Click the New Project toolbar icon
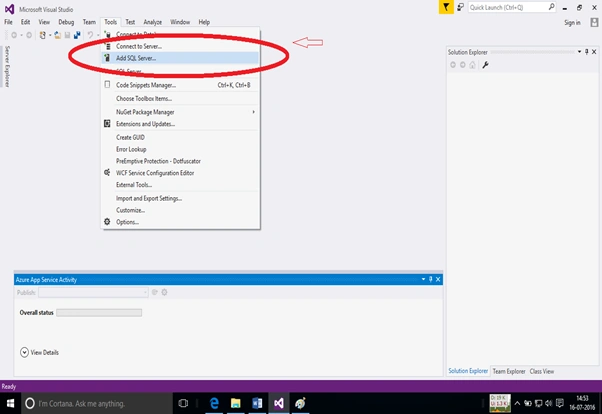602x414 pixels. click(42, 35)
